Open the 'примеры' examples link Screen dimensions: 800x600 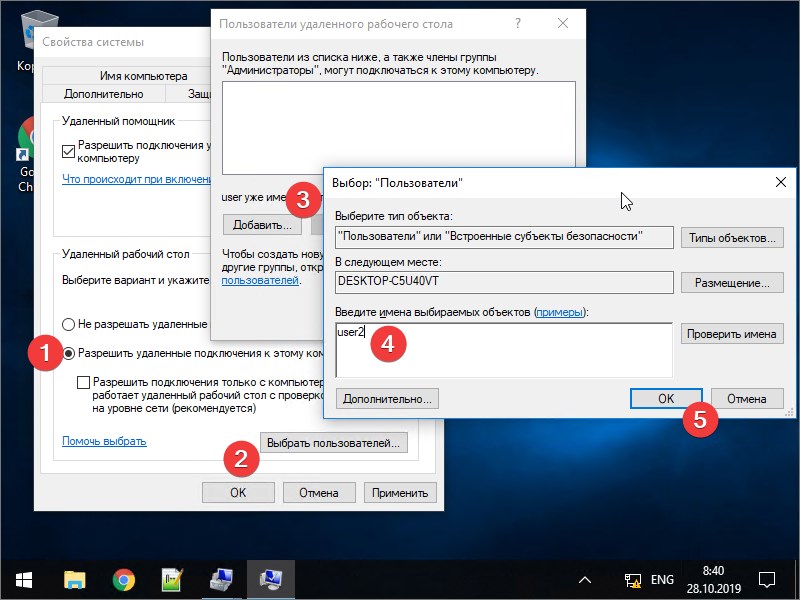click(x=559, y=312)
